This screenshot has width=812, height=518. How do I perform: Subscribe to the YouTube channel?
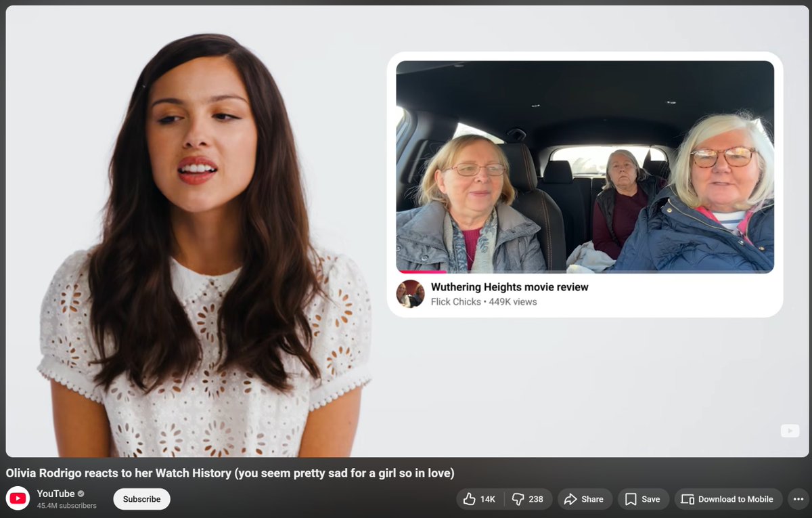(141, 499)
